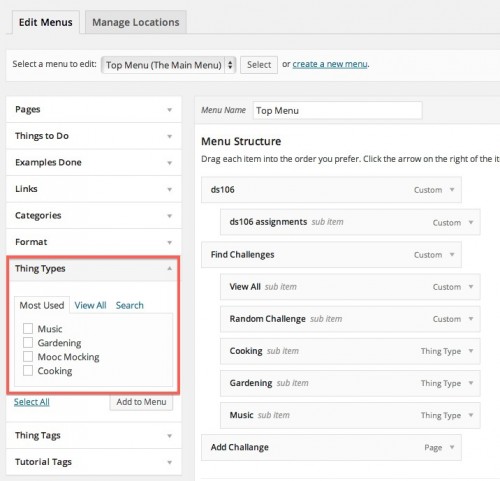Open Cooking sub item options arrow
This screenshot has width=500, height=481.
click(471, 351)
